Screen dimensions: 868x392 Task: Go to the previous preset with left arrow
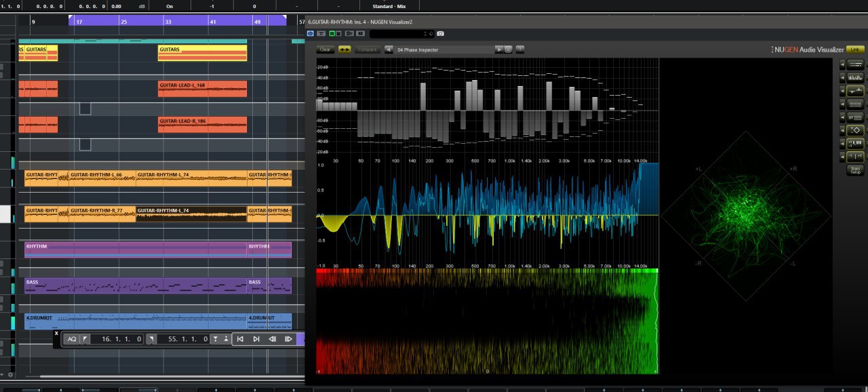click(x=389, y=50)
